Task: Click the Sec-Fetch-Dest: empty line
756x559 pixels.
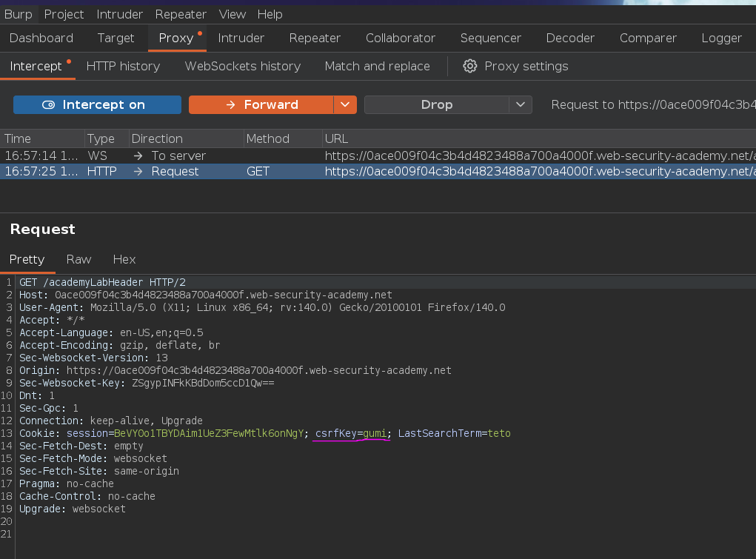Action: coord(81,446)
